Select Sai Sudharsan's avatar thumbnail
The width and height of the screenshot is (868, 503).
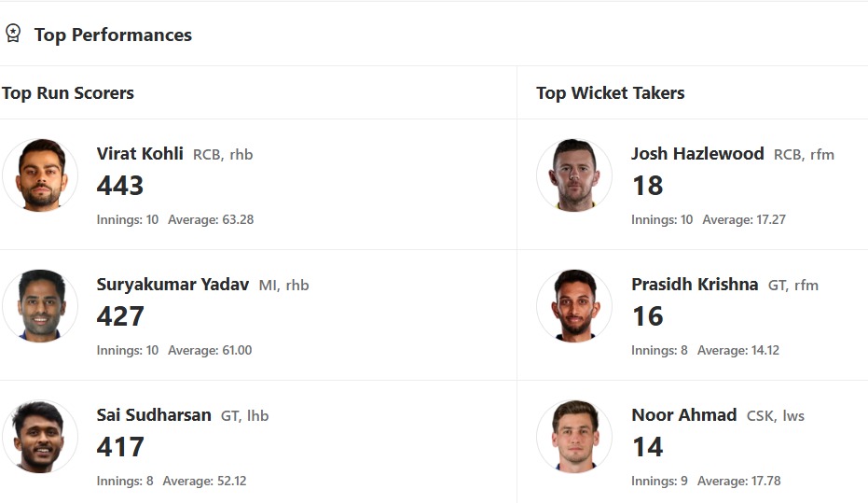point(40,437)
